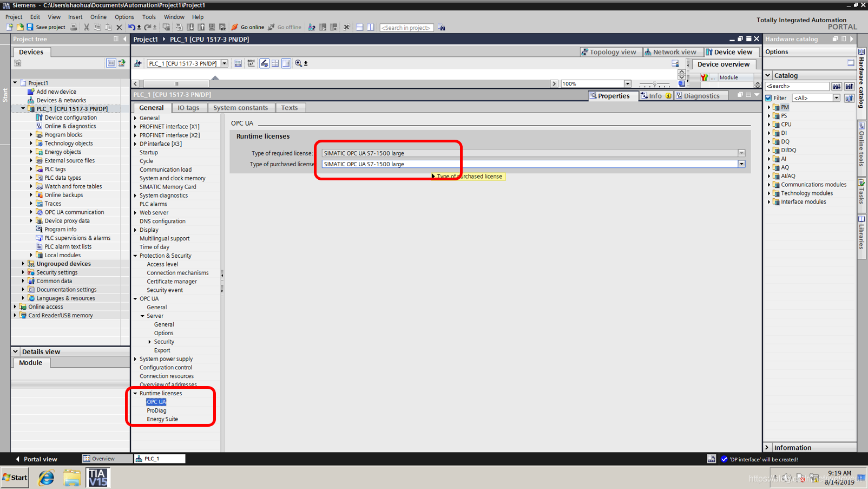Expand the CPU folder in the catalog
The height and width of the screenshot is (489, 868).
pos(769,125)
